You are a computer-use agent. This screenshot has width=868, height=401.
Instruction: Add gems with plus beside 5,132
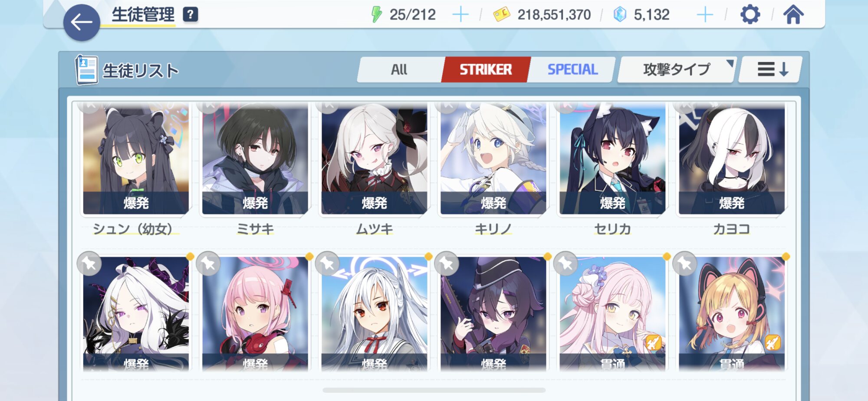[x=705, y=15]
